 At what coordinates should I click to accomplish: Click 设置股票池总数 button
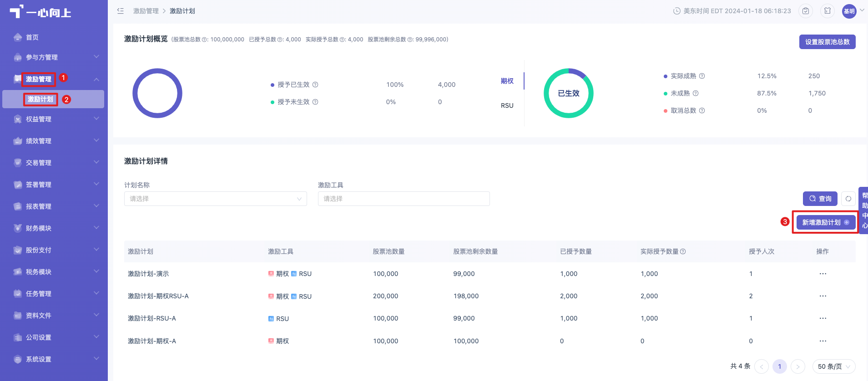[x=828, y=42]
